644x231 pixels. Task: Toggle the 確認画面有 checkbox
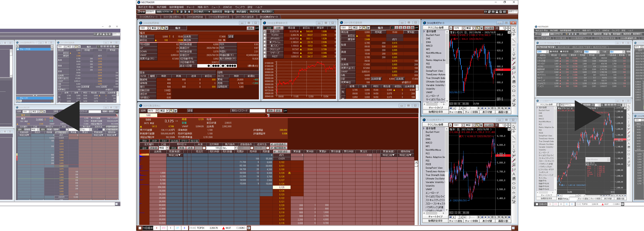(x=272, y=148)
